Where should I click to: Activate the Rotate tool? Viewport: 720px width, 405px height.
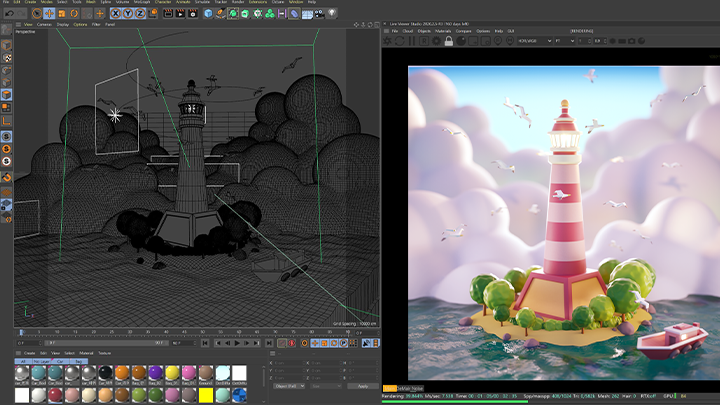point(74,14)
